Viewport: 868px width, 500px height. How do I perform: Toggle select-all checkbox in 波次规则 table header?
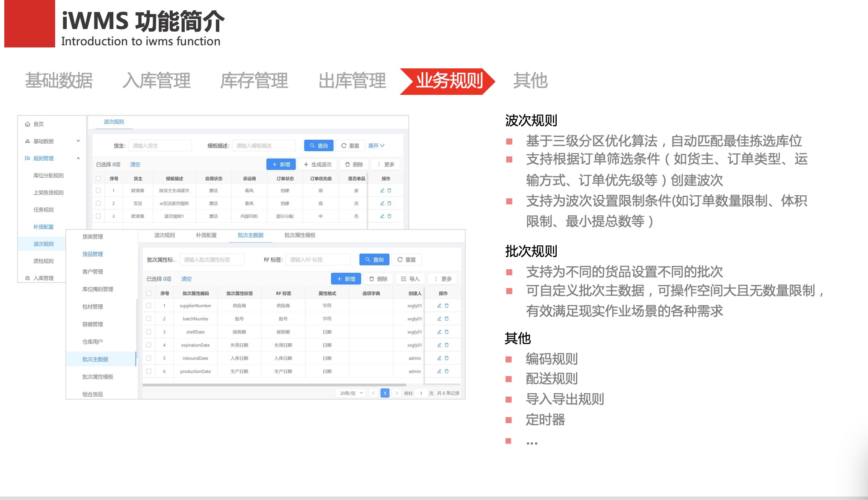tap(98, 179)
